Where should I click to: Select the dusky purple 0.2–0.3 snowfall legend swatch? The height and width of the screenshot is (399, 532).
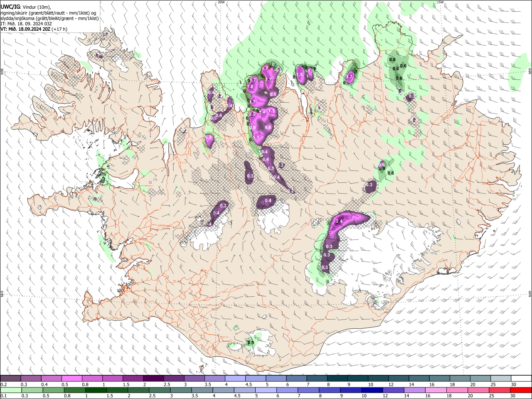10,379
